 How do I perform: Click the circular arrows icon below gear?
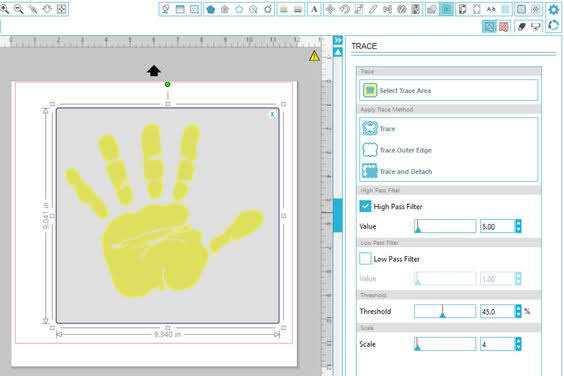pyautogui.click(x=554, y=25)
